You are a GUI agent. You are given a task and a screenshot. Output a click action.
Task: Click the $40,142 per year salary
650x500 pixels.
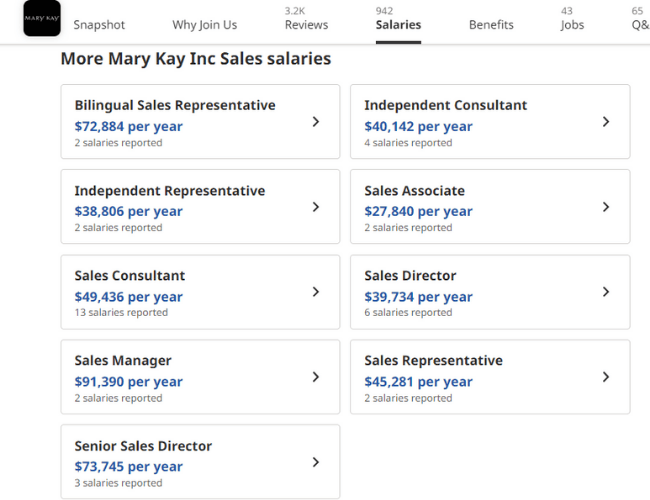coord(418,126)
